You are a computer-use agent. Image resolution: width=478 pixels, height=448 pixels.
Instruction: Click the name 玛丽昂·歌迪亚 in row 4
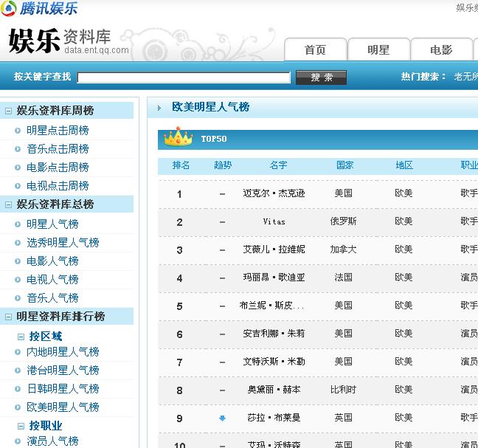click(274, 278)
